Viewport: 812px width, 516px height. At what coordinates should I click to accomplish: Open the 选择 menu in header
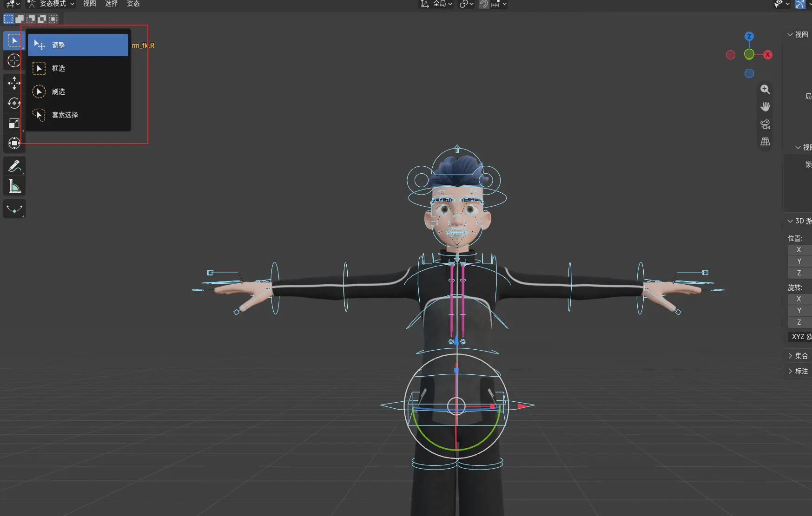(x=112, y=4)
